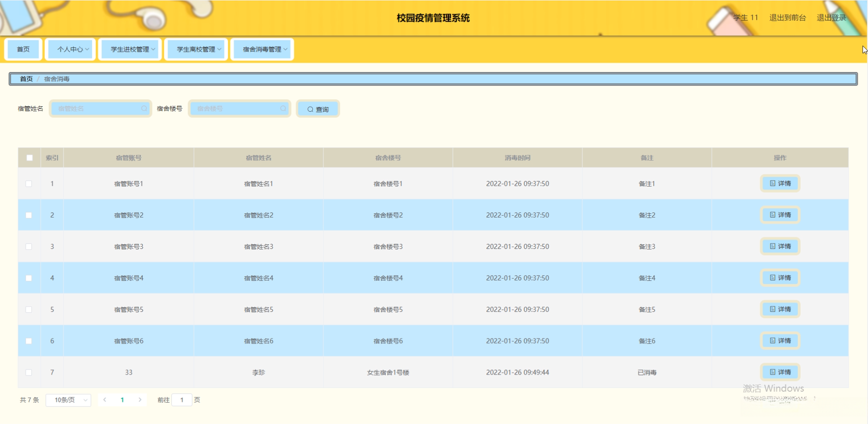Click the cell 宿管姓名3

259,247
